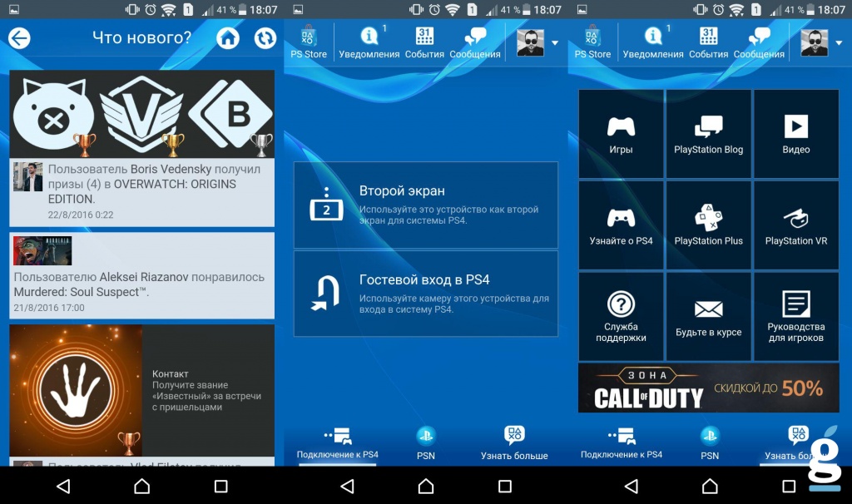This screenshot has height=504, width=852.
Task: Switch to PSN tab in right screen
Action: click(x=710, y=442)
